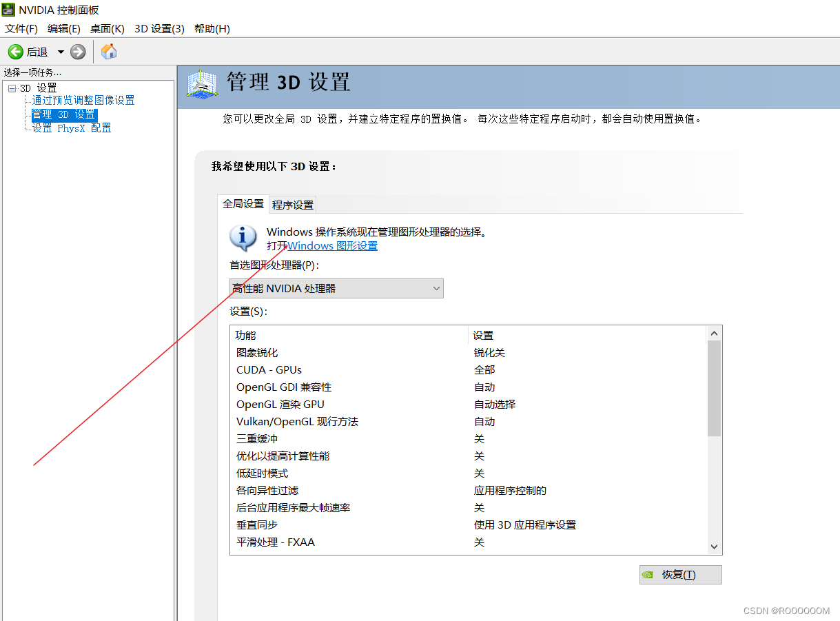Image resolution: width=840 pixels, height=621 pixels.
Task: Click the 全部 value for CUDA - GPUs
Action: click(484, 369)
